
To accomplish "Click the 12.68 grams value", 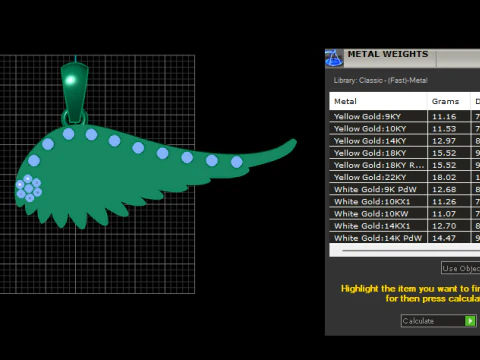I will click(444, 190).
